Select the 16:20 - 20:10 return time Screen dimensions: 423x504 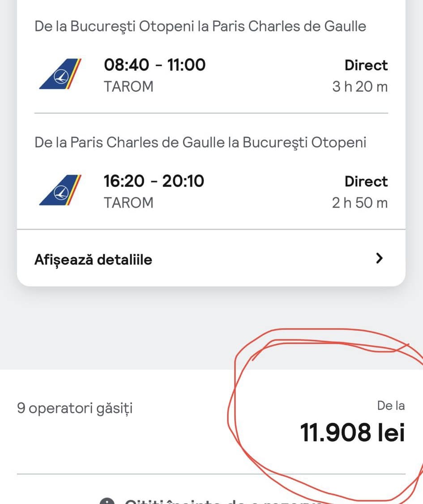click(x=154, y=181)
